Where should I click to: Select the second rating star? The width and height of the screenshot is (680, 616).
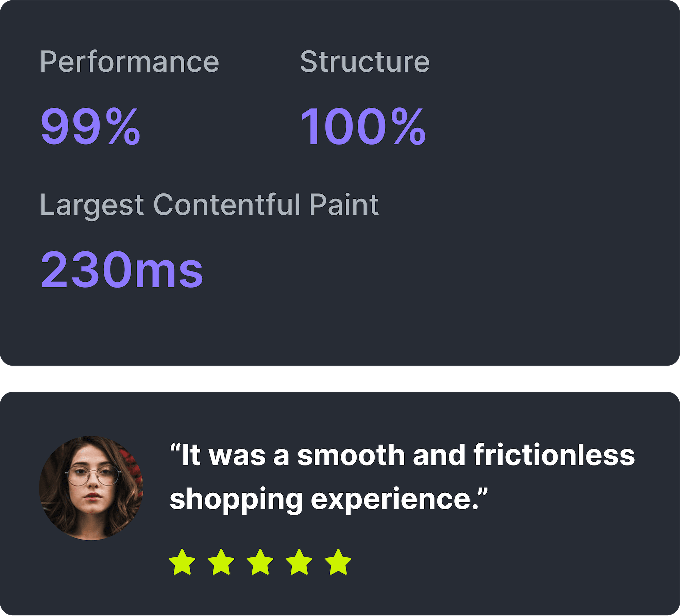[221, 562]
